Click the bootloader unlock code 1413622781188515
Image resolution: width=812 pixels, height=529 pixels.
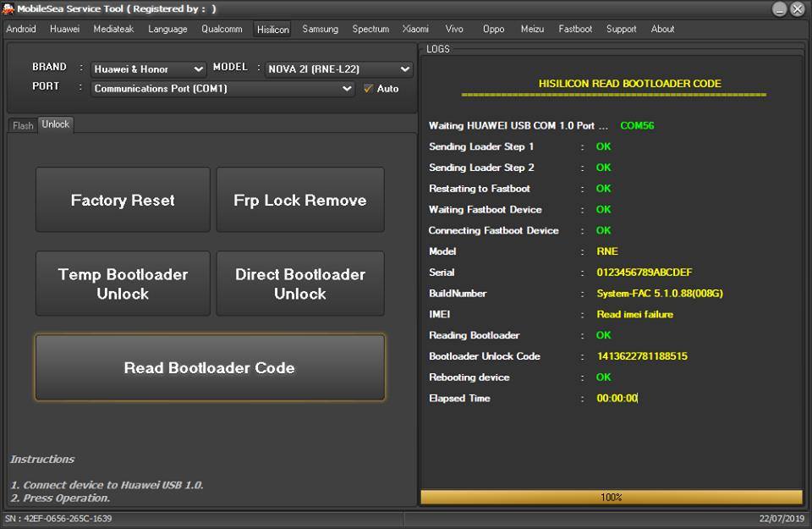point(642,356)
